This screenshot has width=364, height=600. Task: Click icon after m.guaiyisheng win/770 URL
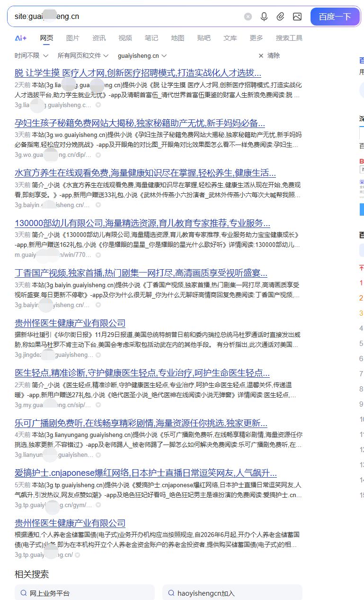pos(98,255)
